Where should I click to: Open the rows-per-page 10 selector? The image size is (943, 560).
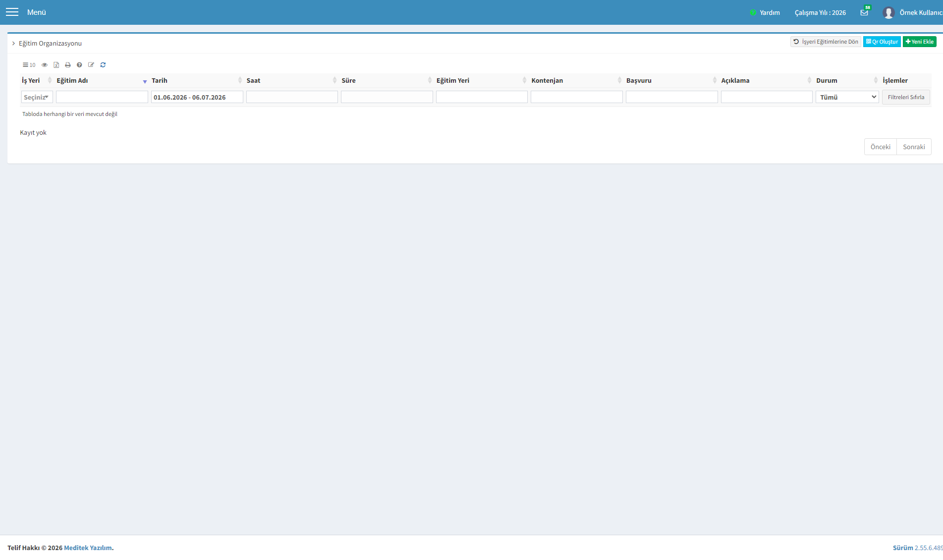(x=29, y=65)
